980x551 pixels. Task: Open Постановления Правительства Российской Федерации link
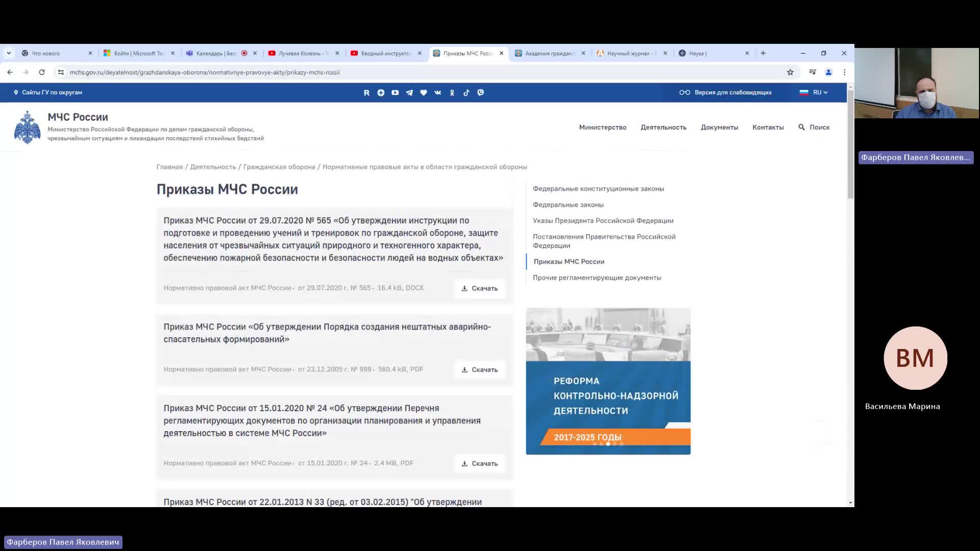tap(604, 241)
